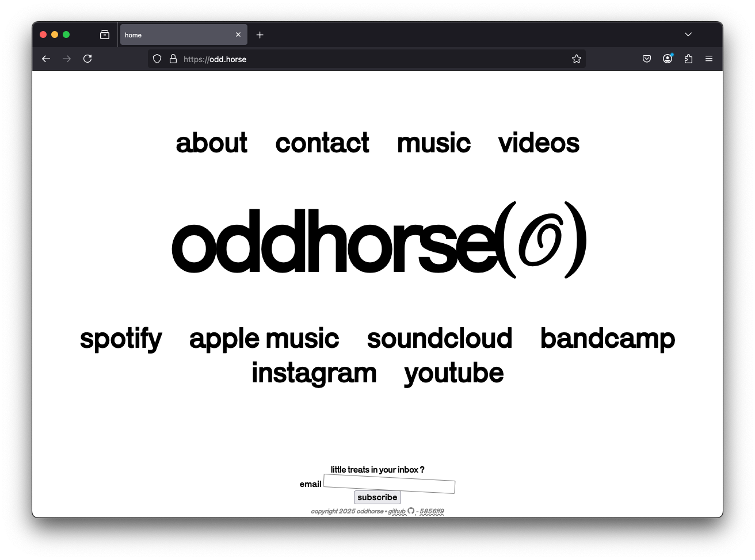Image resolution: width=755 pixels, height=560 pixels.
Task: Click the GitHub logo in the footer
Action: [x=411, y=511]
